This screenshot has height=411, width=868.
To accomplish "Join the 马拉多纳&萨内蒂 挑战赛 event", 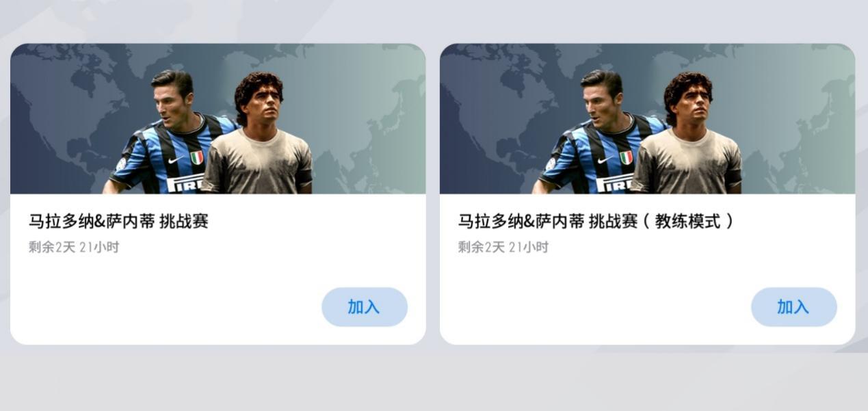I will 365,307.
